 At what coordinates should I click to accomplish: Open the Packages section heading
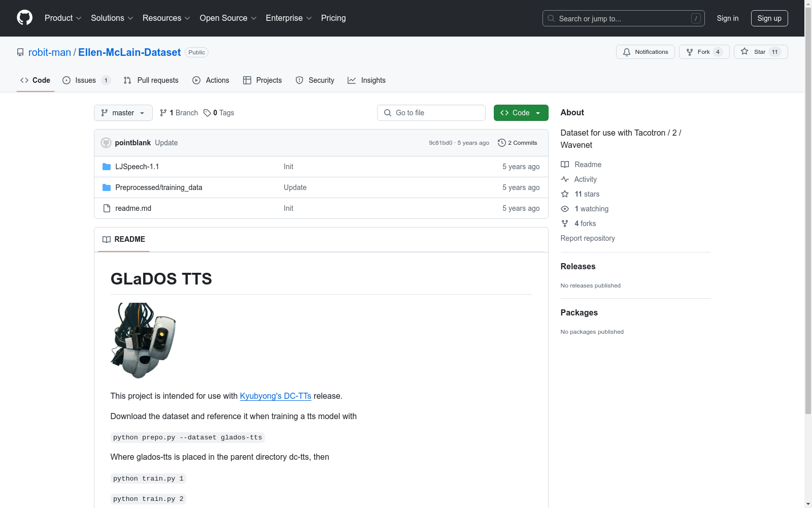point(579,312)
